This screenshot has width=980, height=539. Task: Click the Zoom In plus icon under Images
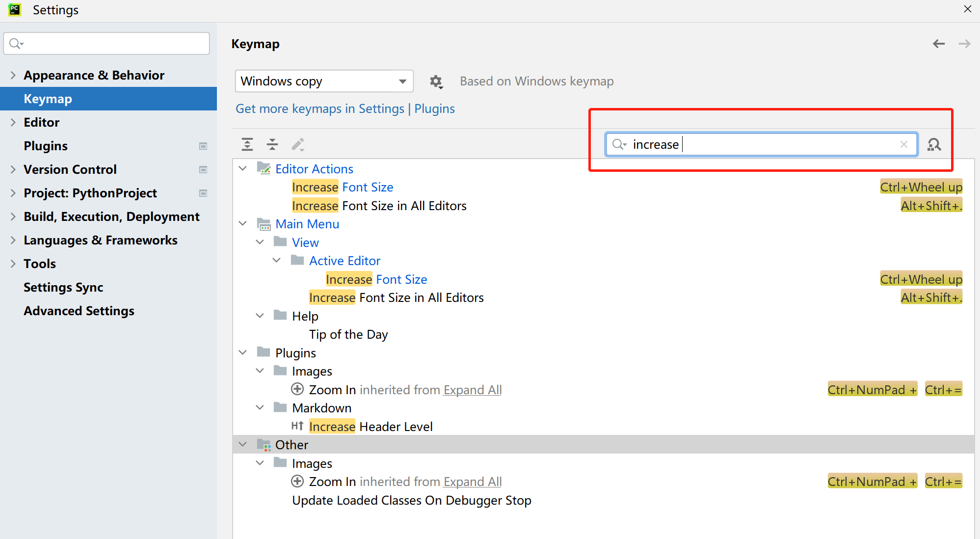(x=297, y=389)
